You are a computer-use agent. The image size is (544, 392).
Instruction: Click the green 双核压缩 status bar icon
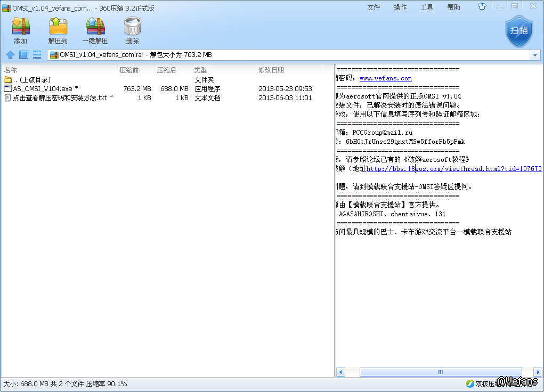[x=470, y=383]
